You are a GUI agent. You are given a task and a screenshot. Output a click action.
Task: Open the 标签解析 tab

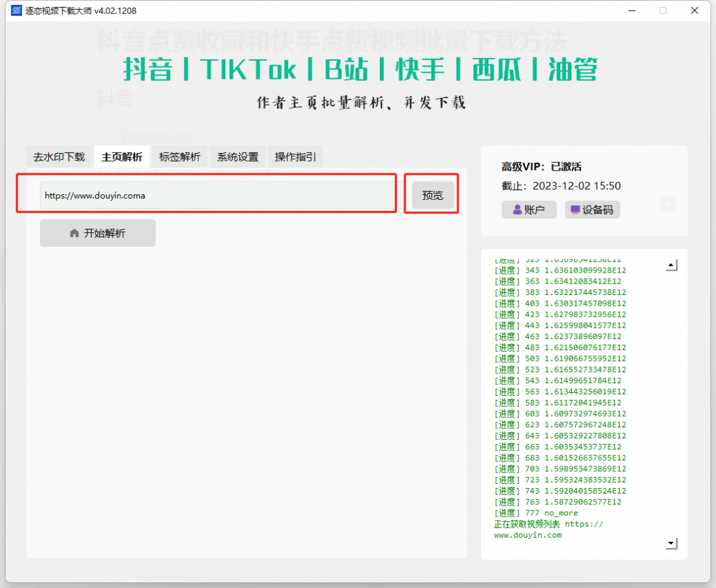[x=180, y=157]
